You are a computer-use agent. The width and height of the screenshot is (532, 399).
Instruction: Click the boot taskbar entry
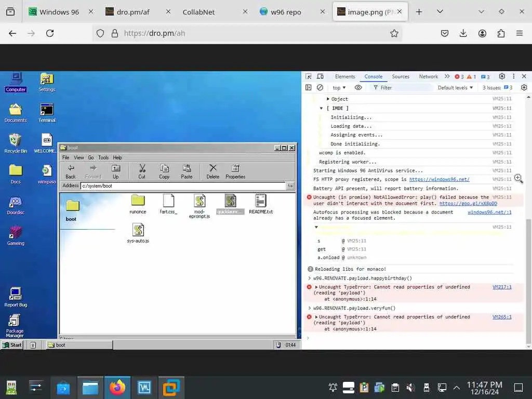click(x=79, y=345)
